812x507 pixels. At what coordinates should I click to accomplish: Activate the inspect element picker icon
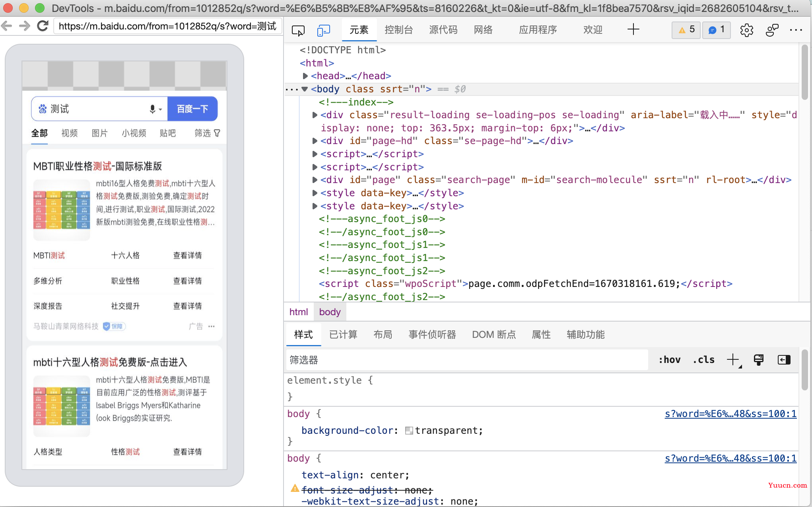tap(298, 30)
